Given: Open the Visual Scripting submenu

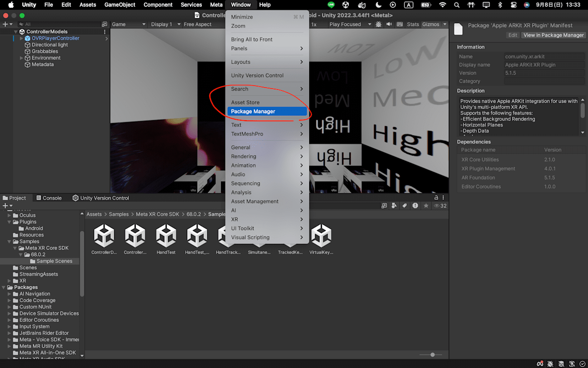Looking at the screenshot, I should click(267, 237).
